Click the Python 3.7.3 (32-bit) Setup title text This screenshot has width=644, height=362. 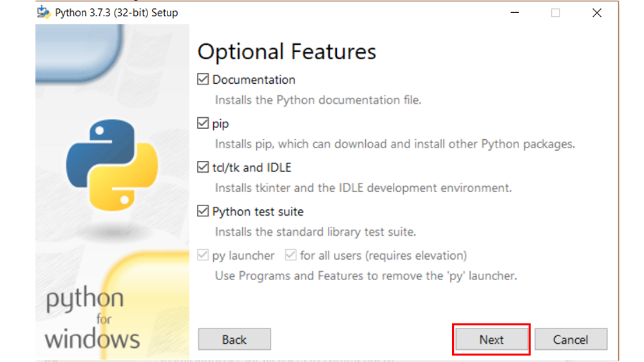(117, 12)
